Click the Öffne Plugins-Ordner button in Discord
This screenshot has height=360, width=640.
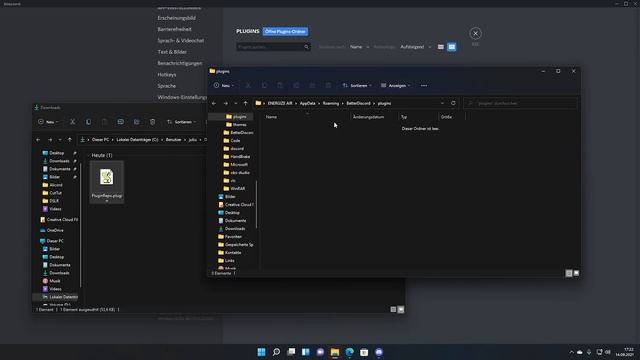tap(285, 31)
